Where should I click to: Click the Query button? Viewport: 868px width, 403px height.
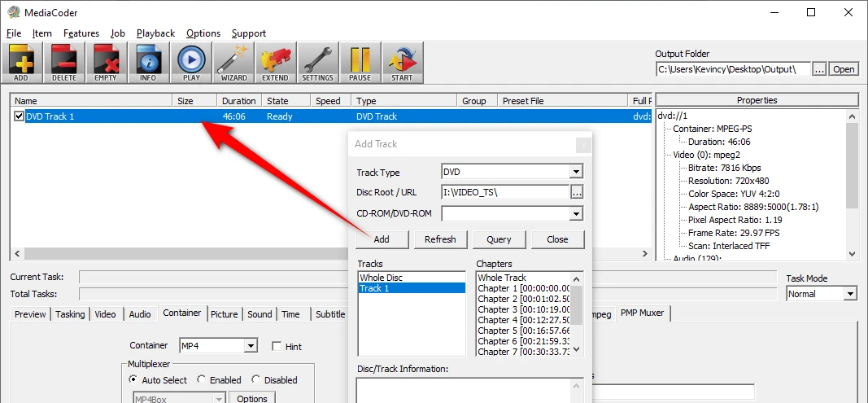(x=499, y=239)
